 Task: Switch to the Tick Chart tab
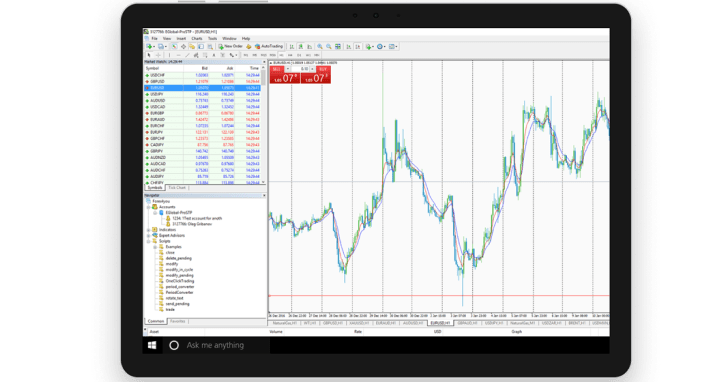point(177,188)
